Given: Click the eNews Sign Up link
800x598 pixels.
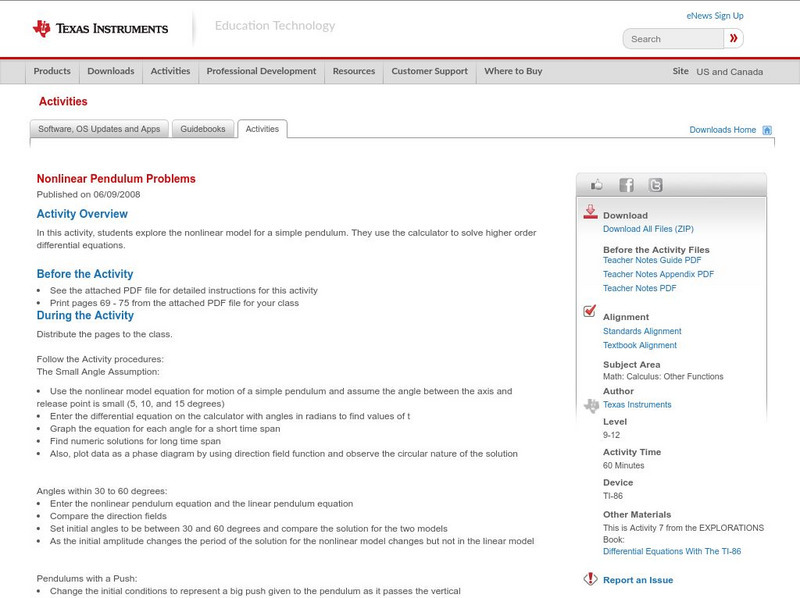Looking at the screenshot, I should pyautogui.click(x=715, y=16).
